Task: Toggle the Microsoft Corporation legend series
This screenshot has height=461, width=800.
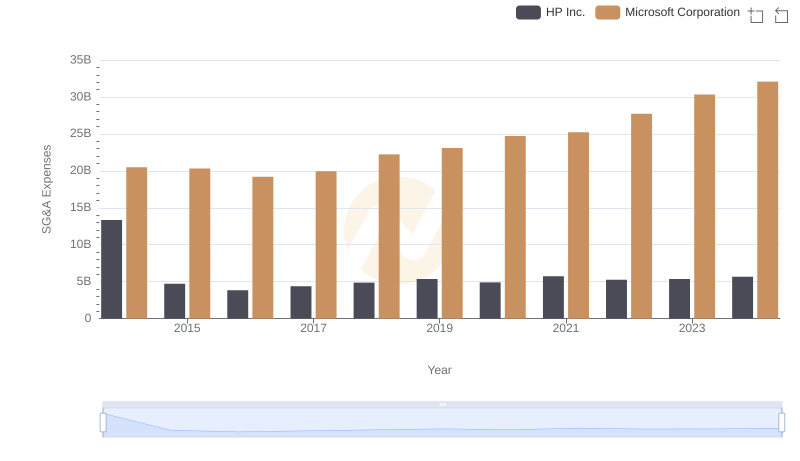Action: [667, 12]
